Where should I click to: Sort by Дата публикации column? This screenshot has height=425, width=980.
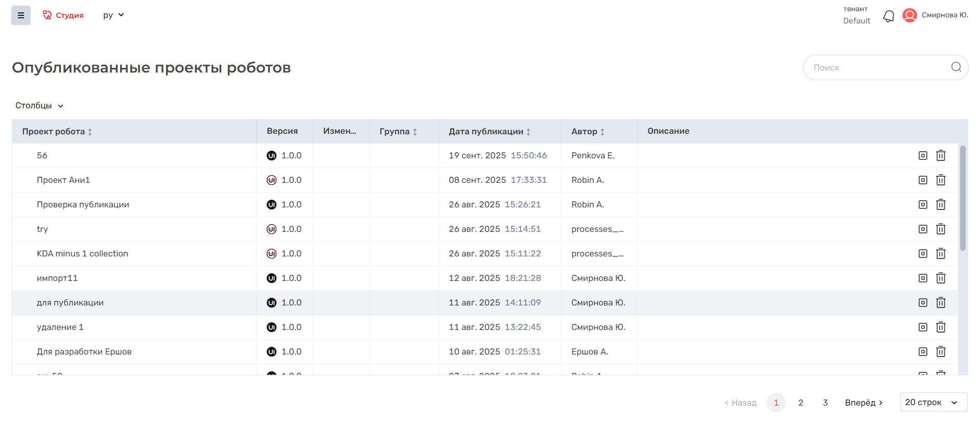click(x=528, y=132)
